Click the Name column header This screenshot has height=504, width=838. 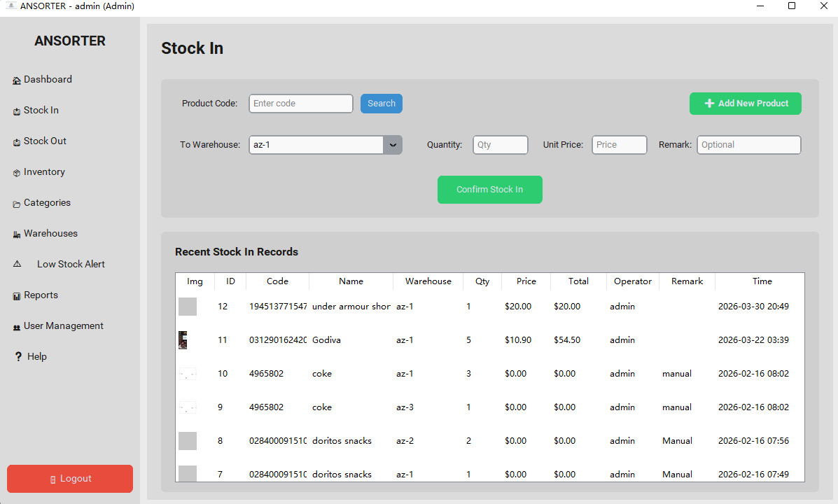point(351,281)
